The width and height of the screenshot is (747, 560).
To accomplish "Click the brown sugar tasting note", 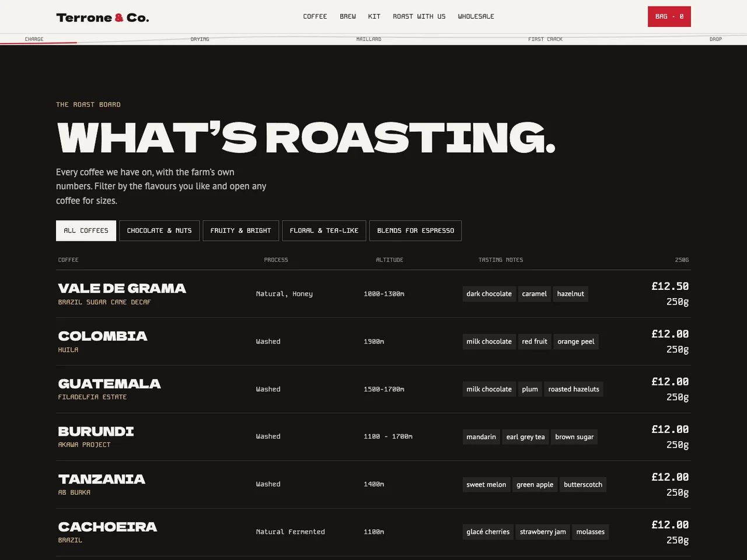I will click(x=574, y=437).
